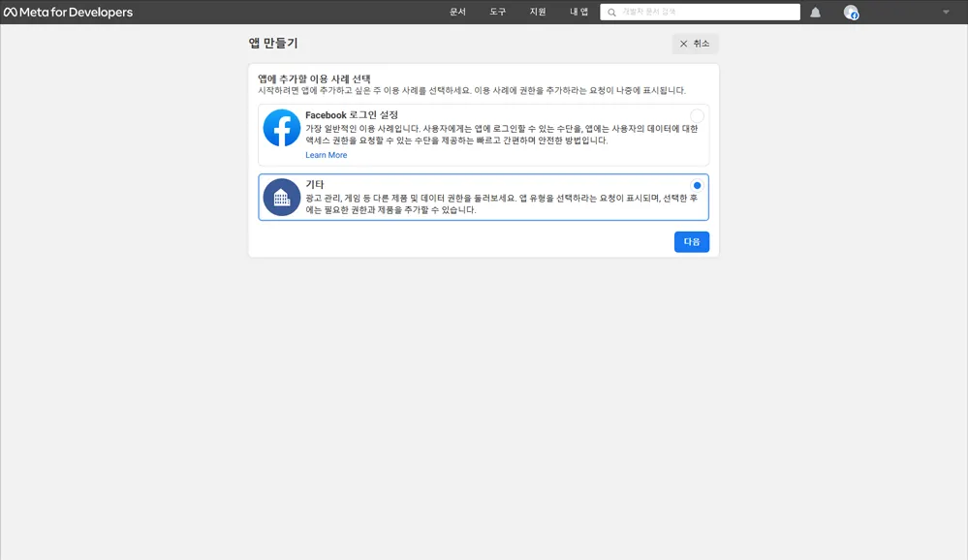Select the 기타 radio button

coord(697,185)
